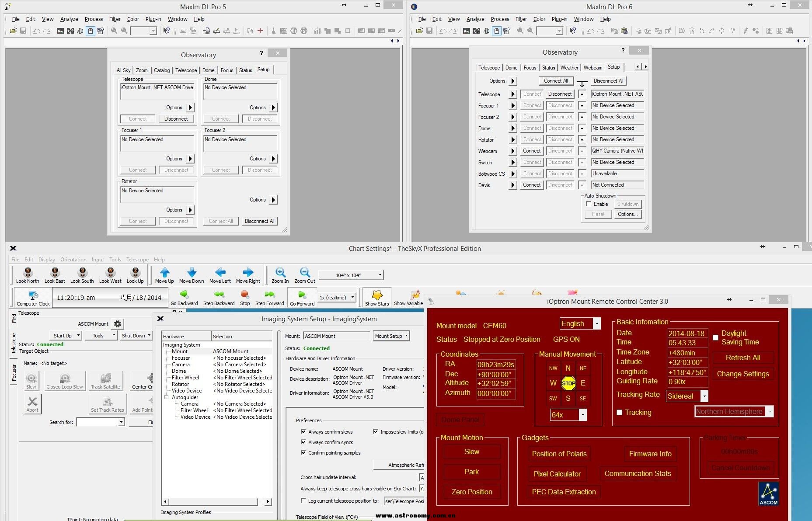
Task: Open Shut Down dropdown in Telescope panel
Action: point(136,336)
